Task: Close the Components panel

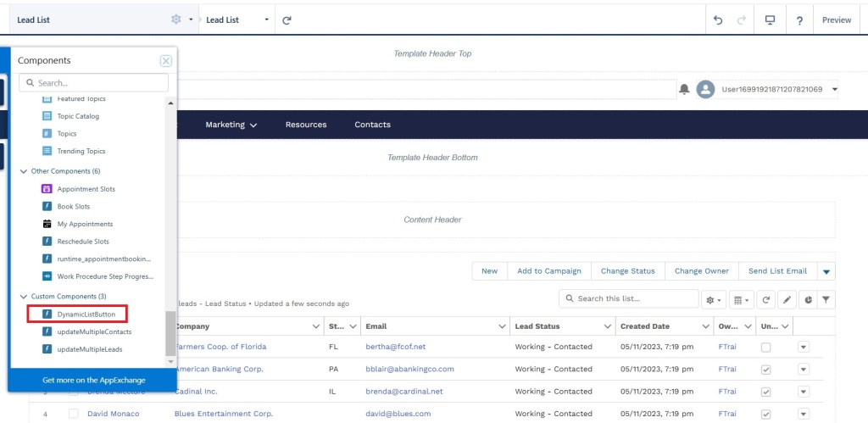Action: click(166, 61)
